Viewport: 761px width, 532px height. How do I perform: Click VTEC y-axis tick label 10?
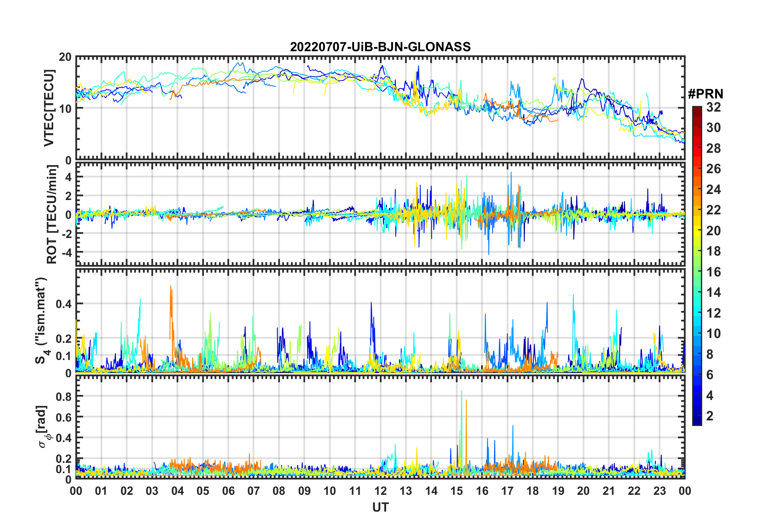coord(65,108)
